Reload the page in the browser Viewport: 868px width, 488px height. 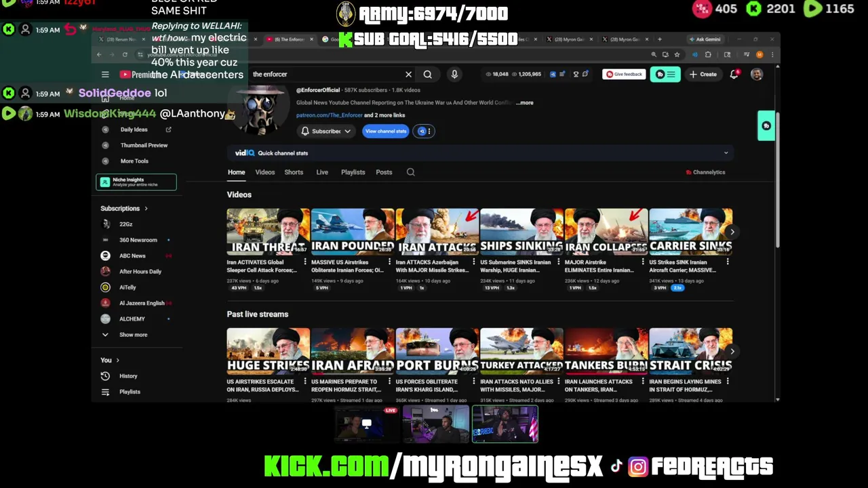click(125, 55)
